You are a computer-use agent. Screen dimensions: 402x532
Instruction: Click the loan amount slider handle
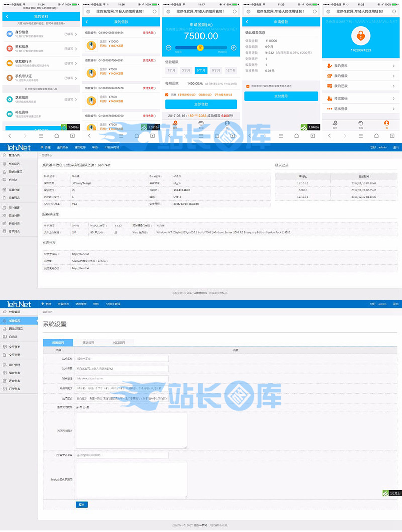point(200,48)
